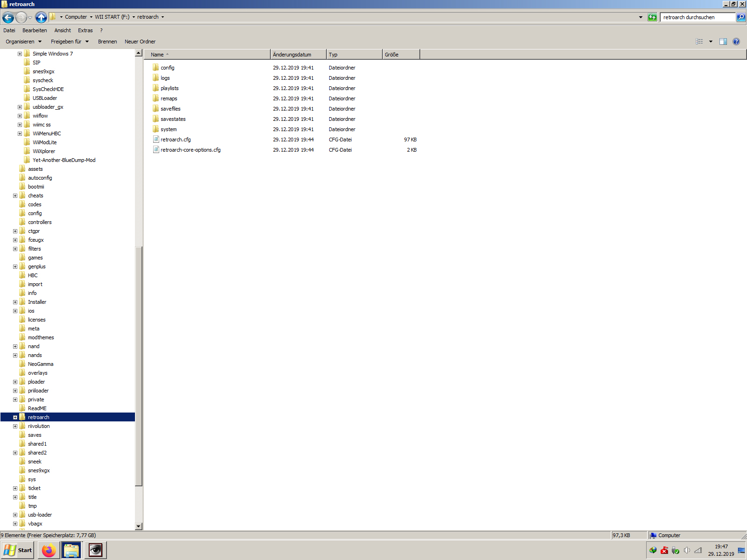Select the playlists folder icon
The image size is (747, 560).
(x=155, y=88)
